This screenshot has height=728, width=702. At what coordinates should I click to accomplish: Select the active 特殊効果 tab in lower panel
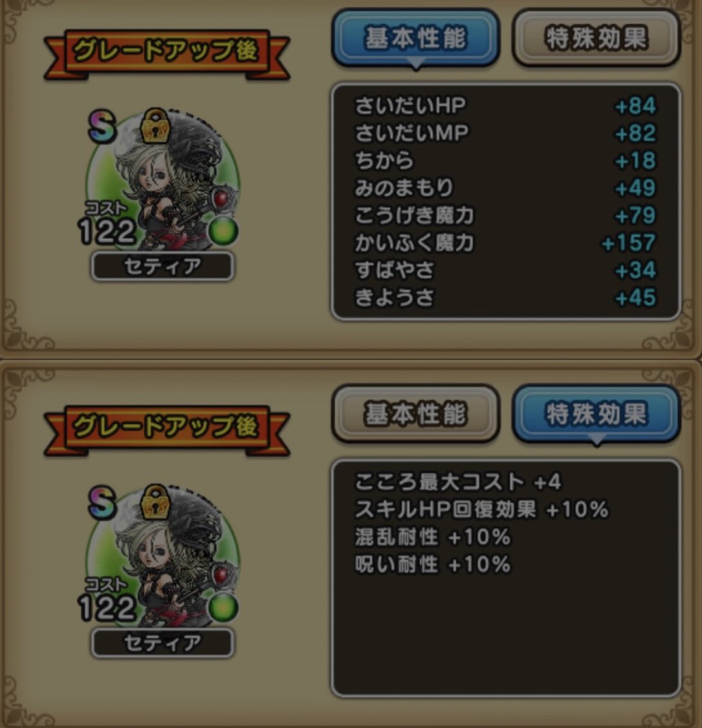point(596,414)
